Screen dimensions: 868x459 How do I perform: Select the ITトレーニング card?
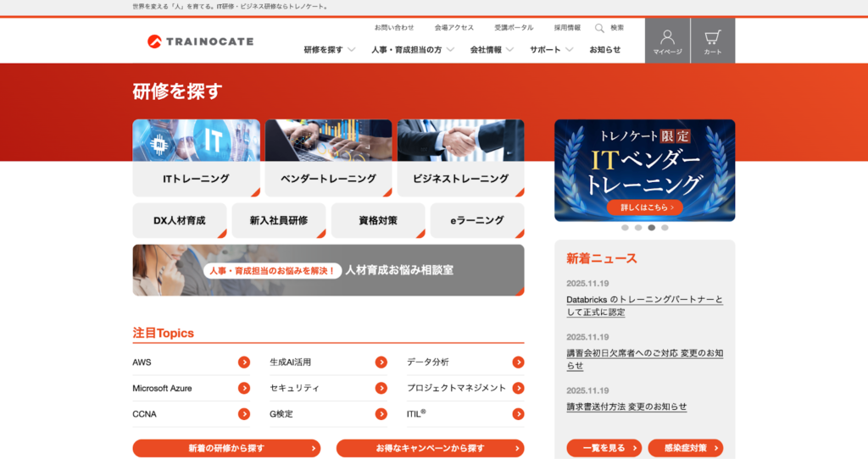[x=196, y=158]
